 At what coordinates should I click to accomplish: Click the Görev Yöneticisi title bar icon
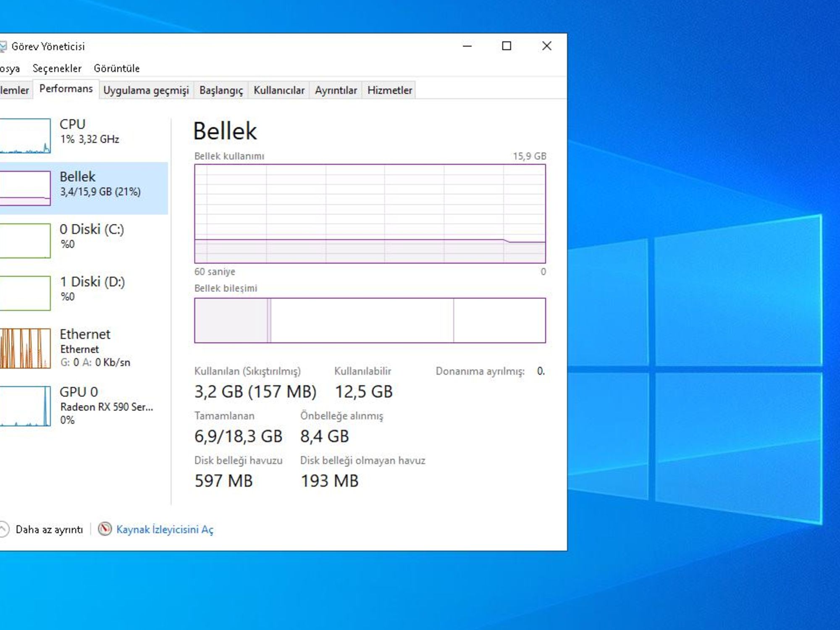click(x=3, y=46)
